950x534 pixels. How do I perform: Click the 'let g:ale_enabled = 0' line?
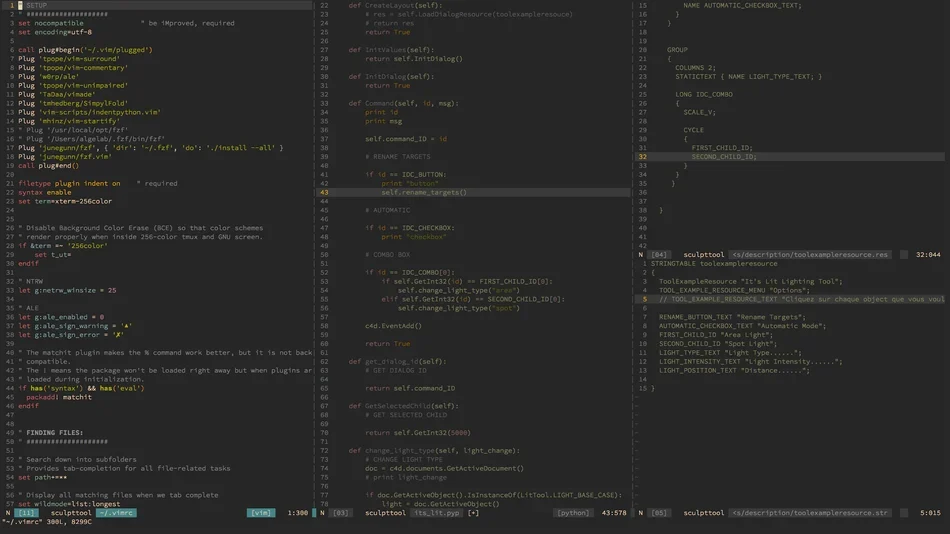point(61,317)
